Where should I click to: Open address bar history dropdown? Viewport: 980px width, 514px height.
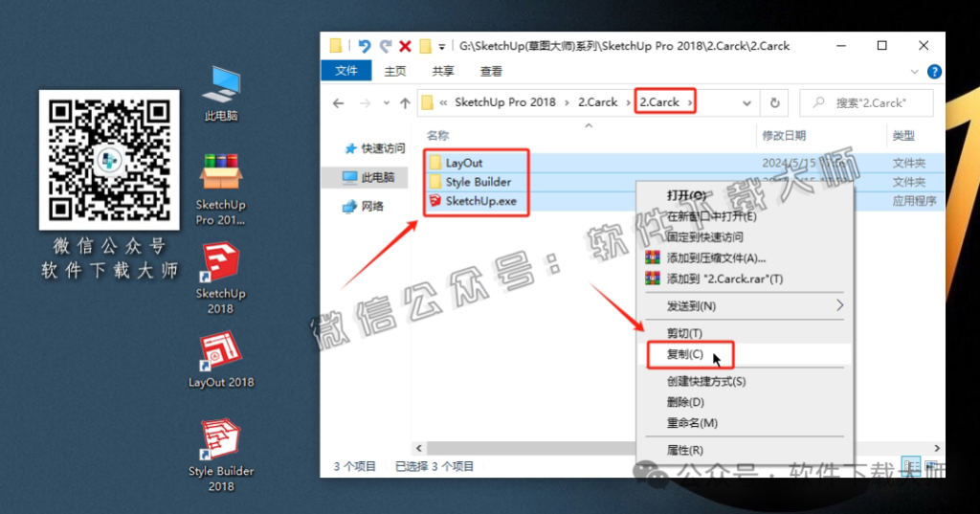[746, 103]
